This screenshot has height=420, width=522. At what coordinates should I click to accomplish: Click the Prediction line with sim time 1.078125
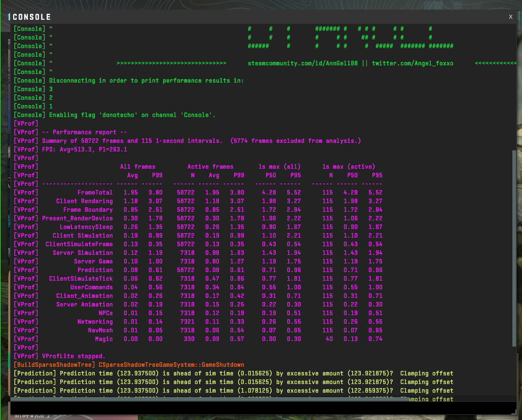(x=233, y=391)
